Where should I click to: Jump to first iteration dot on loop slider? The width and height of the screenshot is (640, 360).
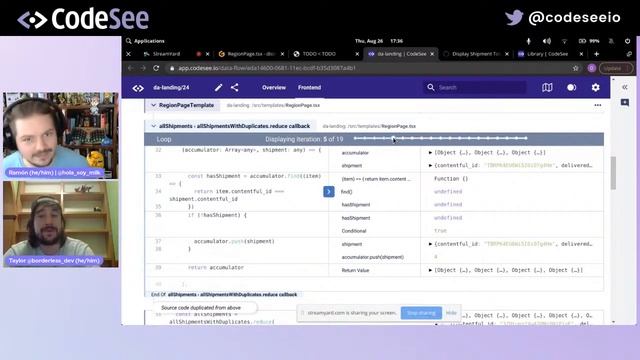[355, 138]
